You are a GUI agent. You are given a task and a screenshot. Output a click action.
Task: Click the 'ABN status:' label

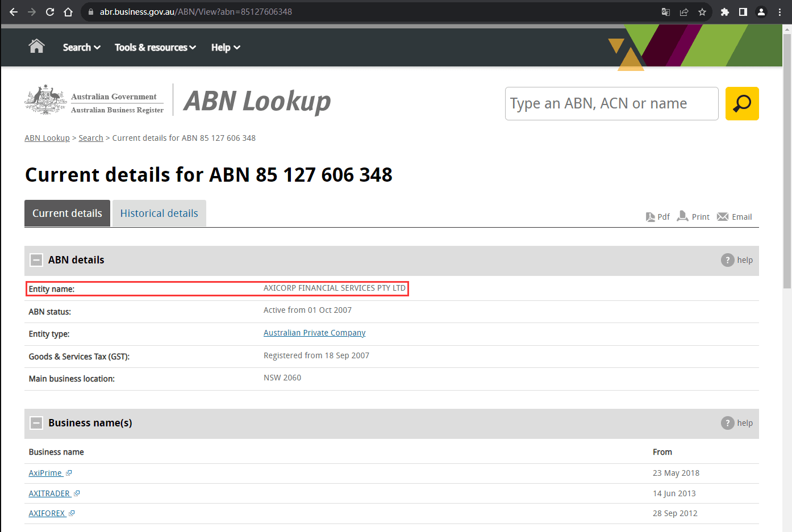(50, 312)
